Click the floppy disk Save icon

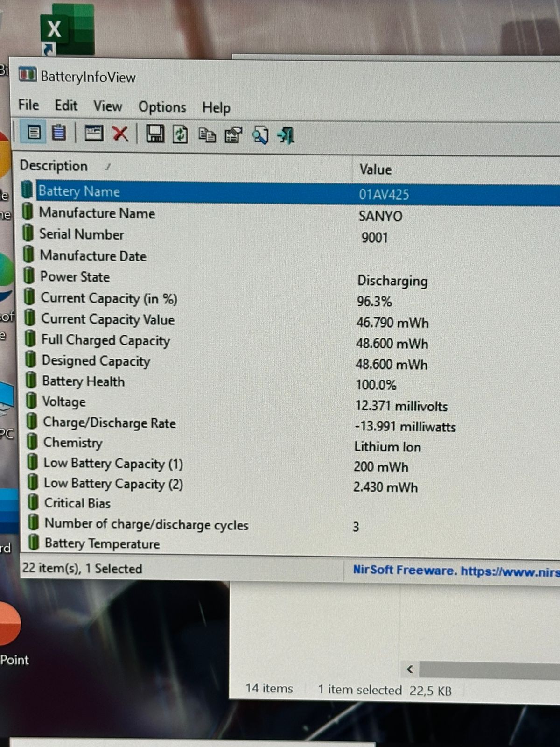click(155, 134)
